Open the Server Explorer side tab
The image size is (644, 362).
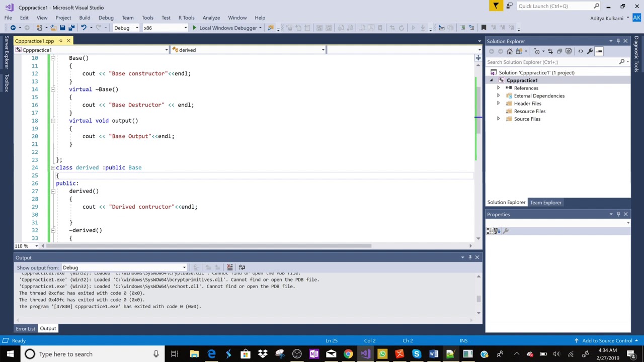pyautogui.click(x=7, y=52)
